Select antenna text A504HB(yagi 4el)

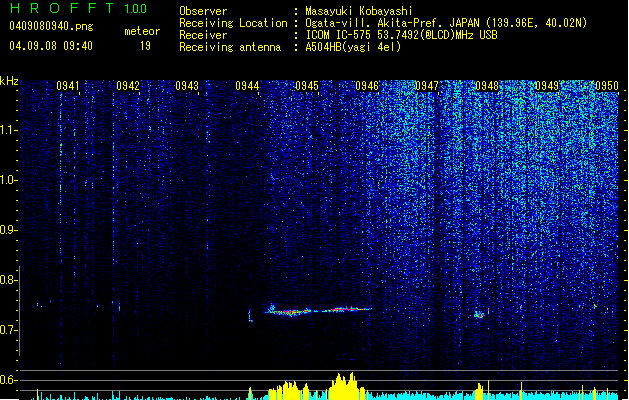[x=353, y=47]
